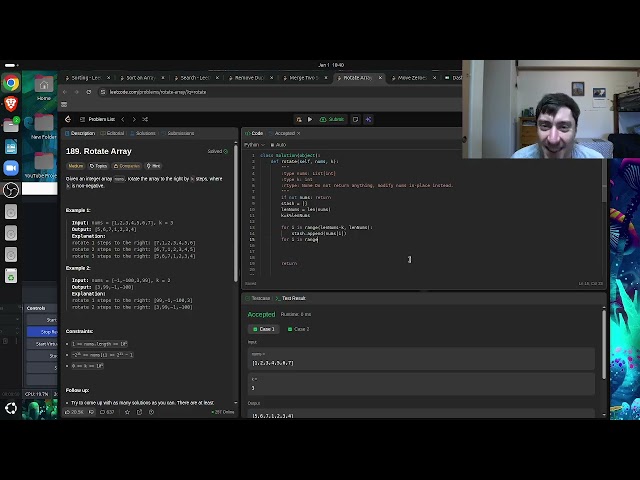Open the Submissions tab
Screen dimensions: 640x480
tap(178, 133)
